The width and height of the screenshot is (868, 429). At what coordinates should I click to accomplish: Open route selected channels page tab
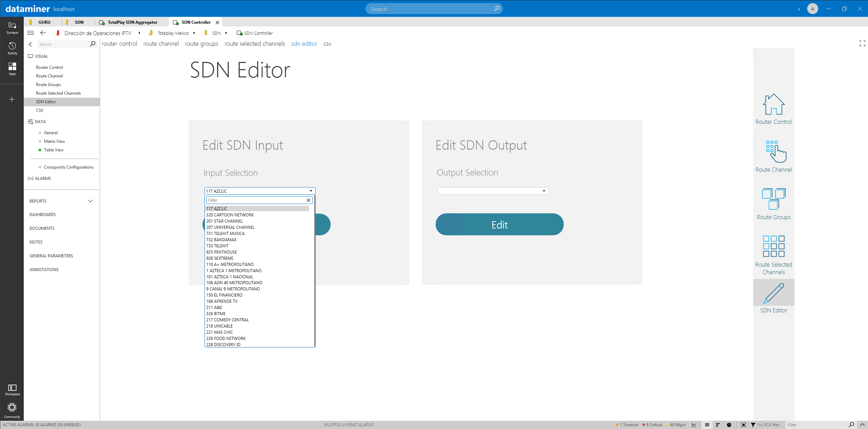(255, 44)
